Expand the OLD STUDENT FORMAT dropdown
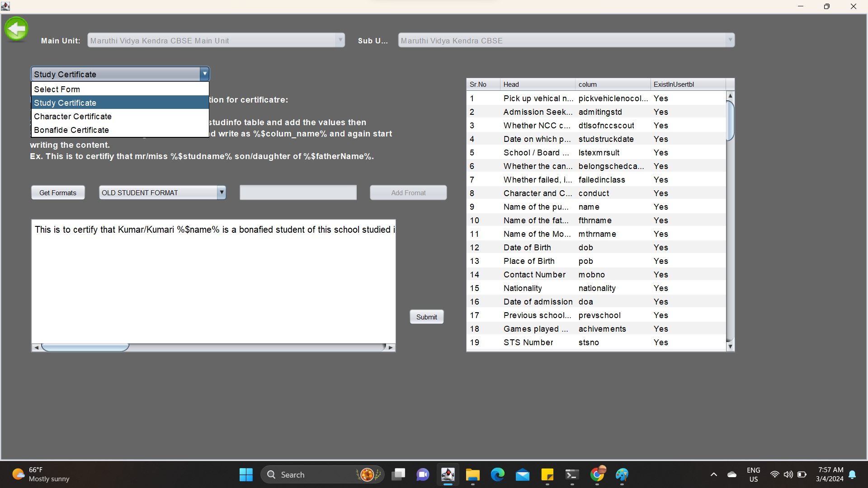Viewport: 868px width, 488px height. (x=221, y=192)
